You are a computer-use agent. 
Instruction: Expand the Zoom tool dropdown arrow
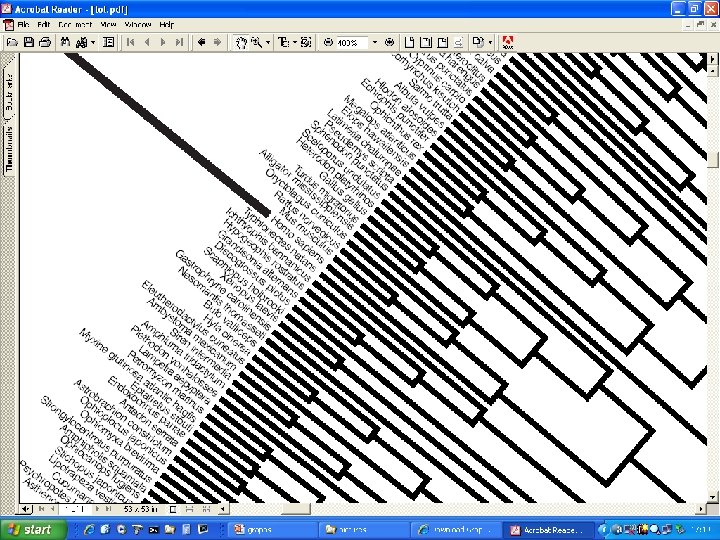click(268, 43)
